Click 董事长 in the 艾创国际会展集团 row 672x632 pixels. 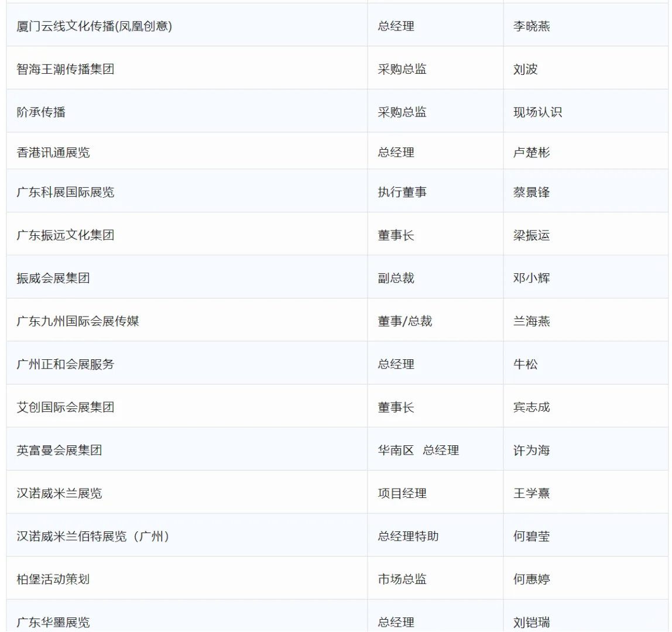point(396,407)
